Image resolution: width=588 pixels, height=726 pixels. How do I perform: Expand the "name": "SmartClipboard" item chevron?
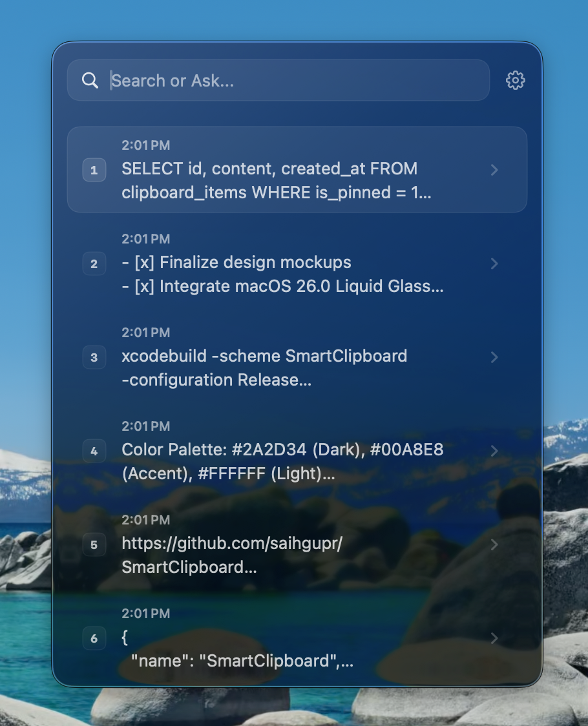point(494,638)
